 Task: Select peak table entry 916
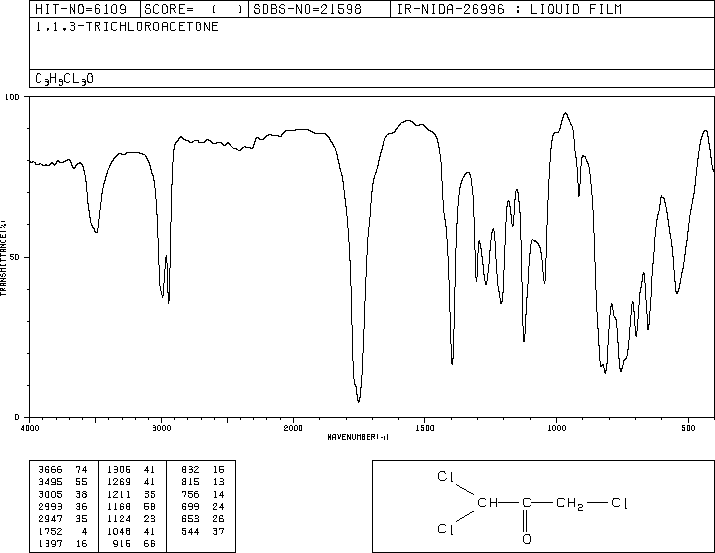[134, 543]
